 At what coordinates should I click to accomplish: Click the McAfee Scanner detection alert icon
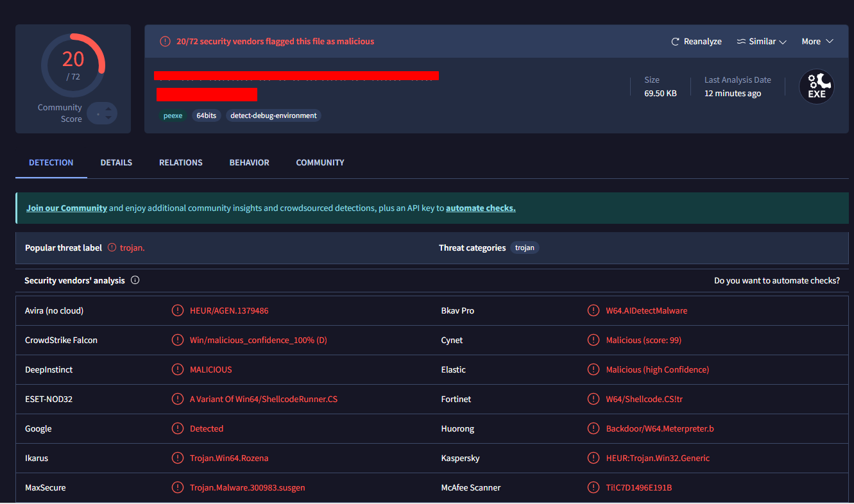[594, 487]
